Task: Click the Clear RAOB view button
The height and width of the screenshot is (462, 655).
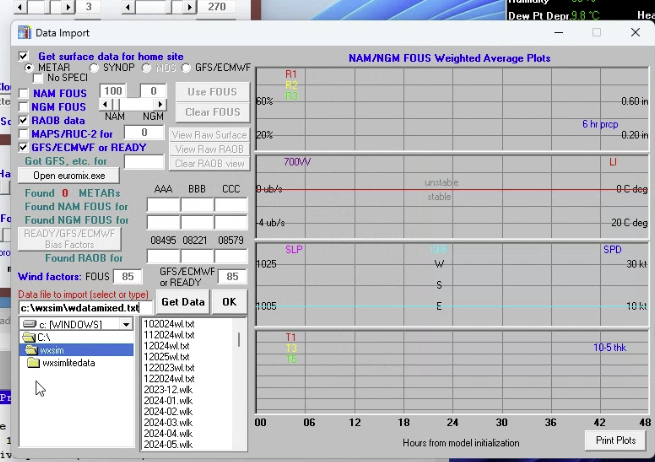Action: pos(209,163)
